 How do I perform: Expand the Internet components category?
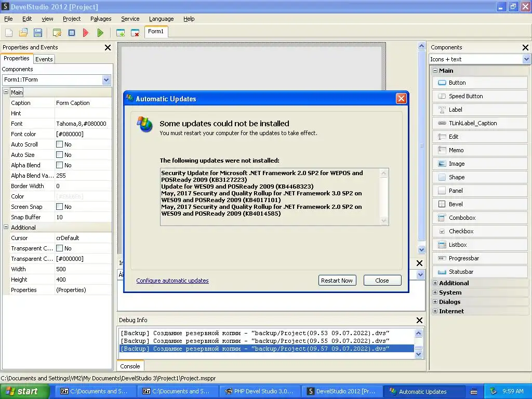[435, 311]
